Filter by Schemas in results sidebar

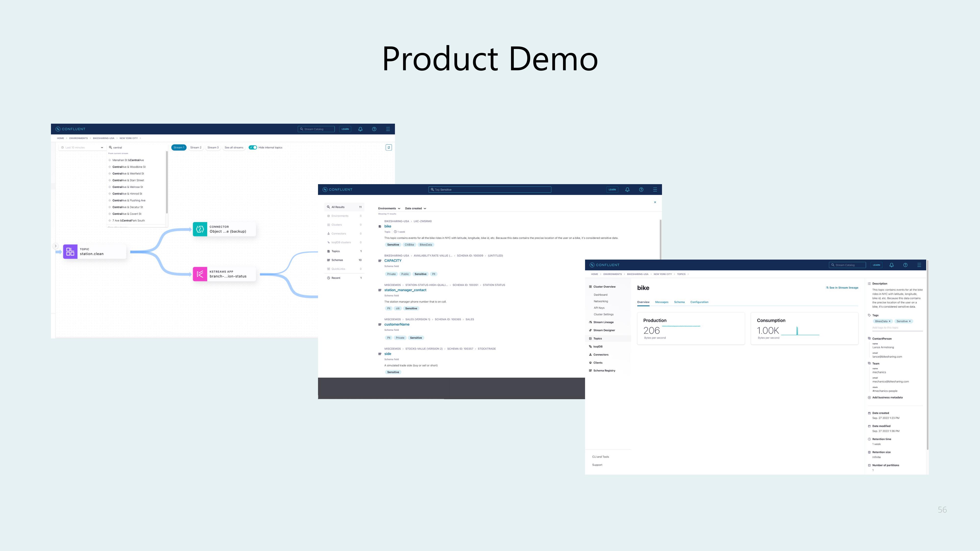coord(344,260)
